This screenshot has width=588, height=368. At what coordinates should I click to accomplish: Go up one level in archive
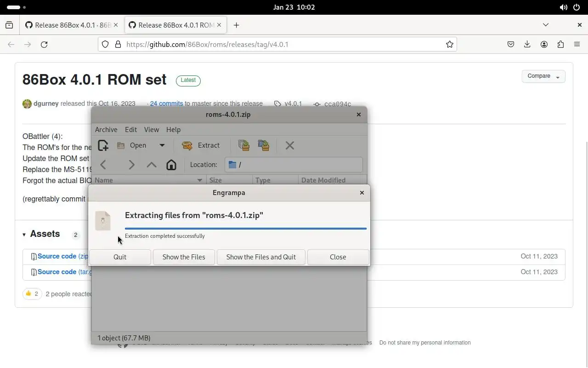(x=152, y=165)
